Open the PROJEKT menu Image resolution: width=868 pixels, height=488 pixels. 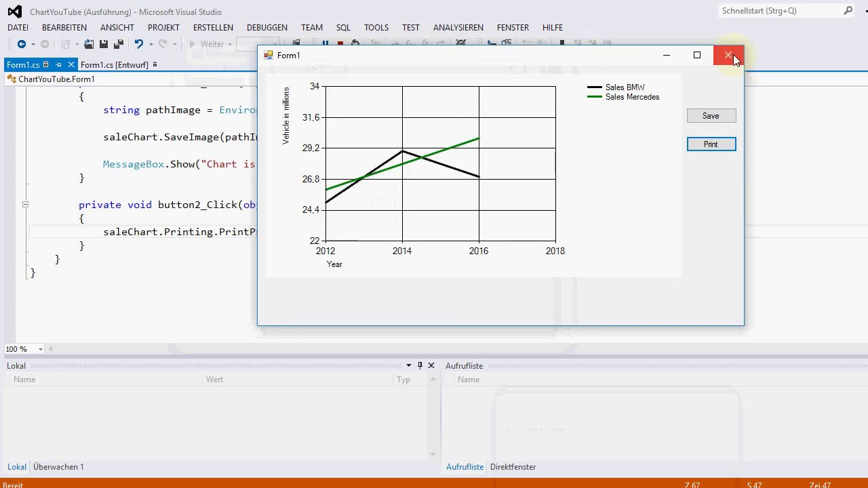163,28
